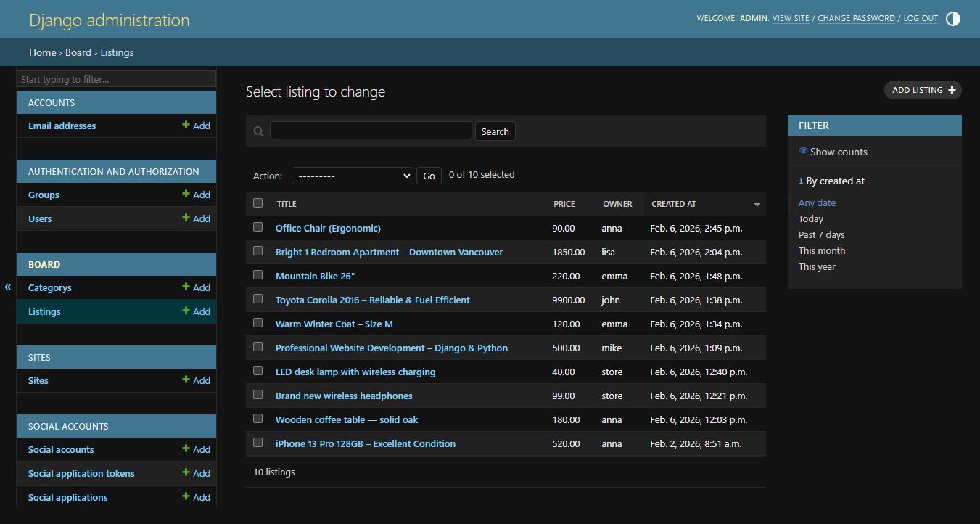Click the plus icon beside Social application tokens

[186, 472]
